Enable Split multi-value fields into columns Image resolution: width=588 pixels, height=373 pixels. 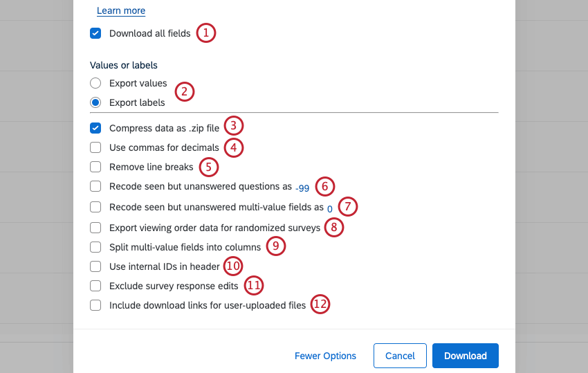95,247
